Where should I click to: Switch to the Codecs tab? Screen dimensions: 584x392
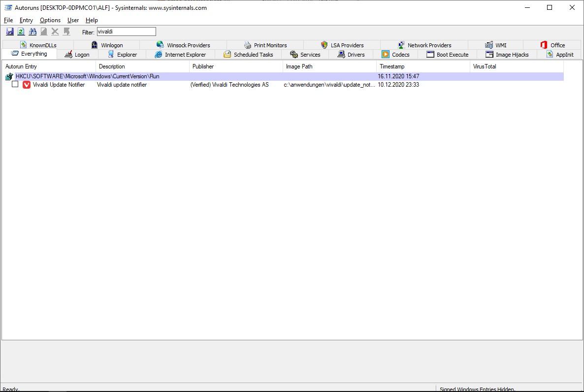coord(395,54)
